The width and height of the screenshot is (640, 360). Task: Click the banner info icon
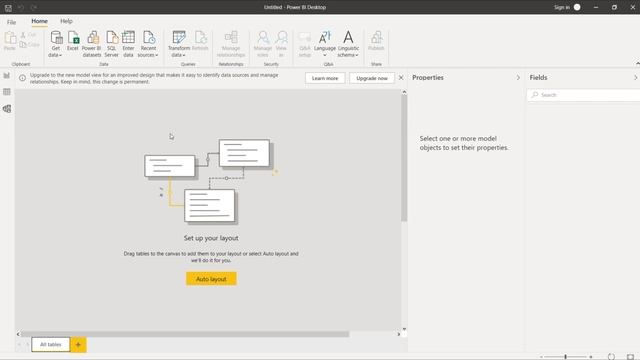(22, 78)
